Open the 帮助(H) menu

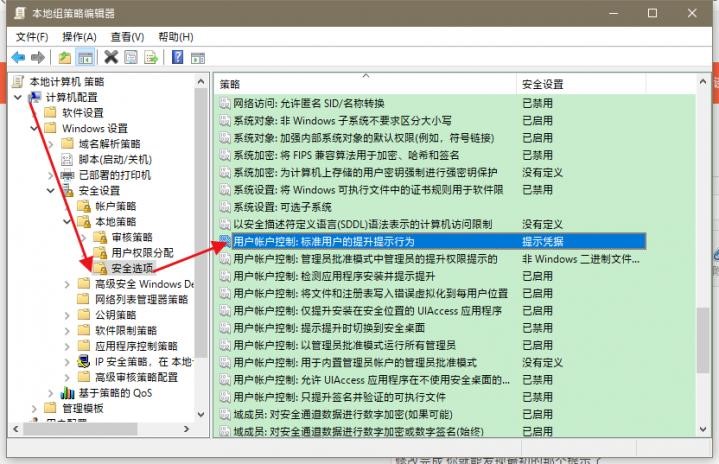176,37
